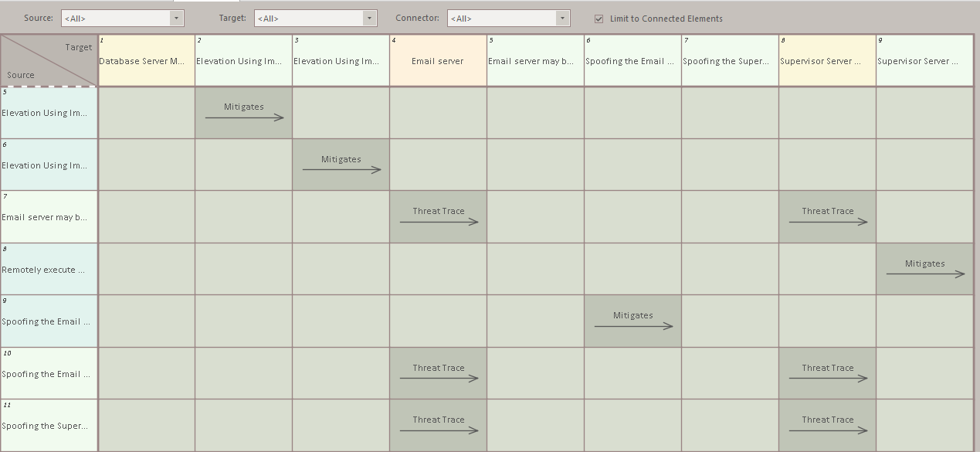The width and height of the screenshot is (980, 452).
Task: Click Mitigates arrow in source row 5
Action: pyautogui.click(x=243, y=117)
